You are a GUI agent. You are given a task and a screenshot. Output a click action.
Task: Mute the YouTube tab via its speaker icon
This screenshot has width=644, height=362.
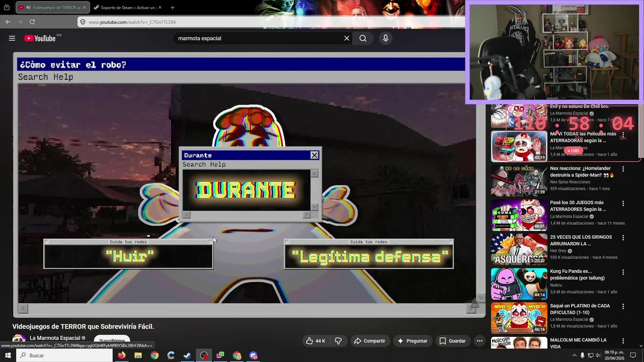(x=28, y=8)
